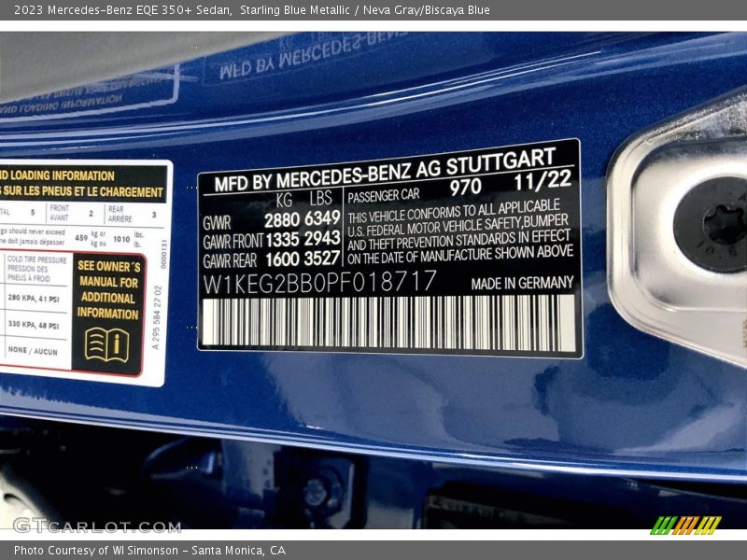Click 'FRONT AVANT' seating label
The image size is (747, 560).
[x=59, y=213]
